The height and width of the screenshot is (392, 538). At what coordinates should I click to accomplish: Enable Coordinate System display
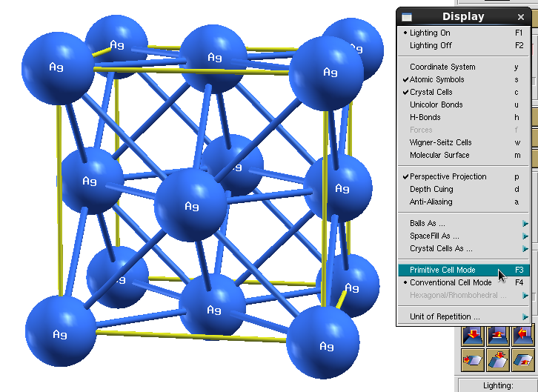point(464,67)
